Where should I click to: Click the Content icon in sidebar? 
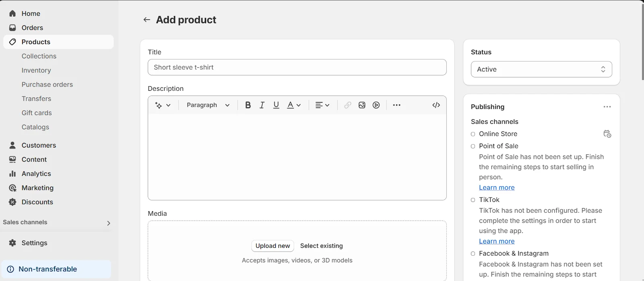(x=12, y=159)
